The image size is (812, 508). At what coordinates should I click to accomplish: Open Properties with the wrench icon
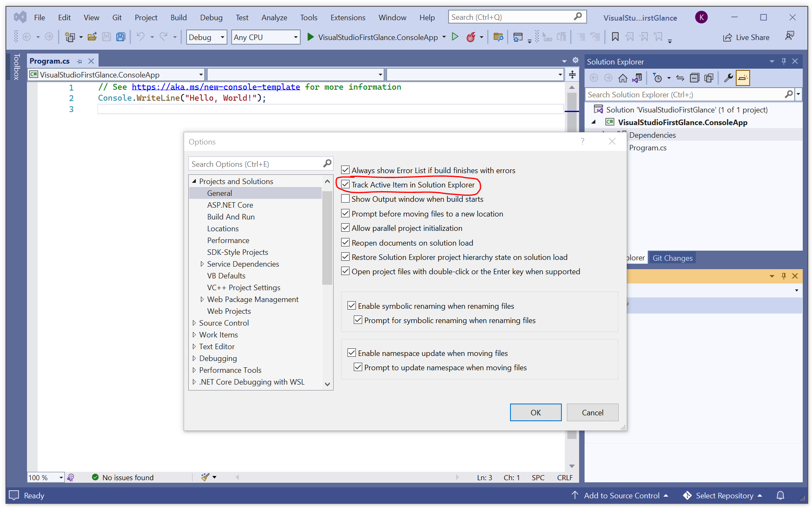(x=729, y=78)
